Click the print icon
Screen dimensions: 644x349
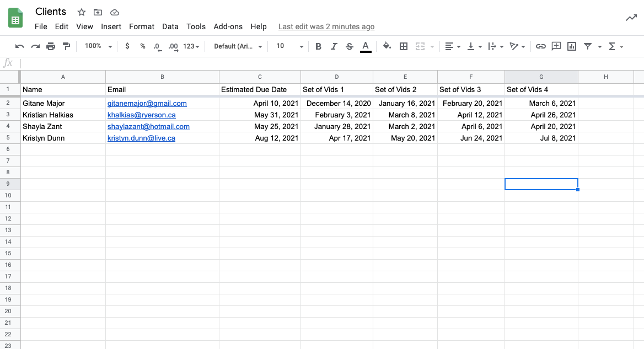pos(51,46)
